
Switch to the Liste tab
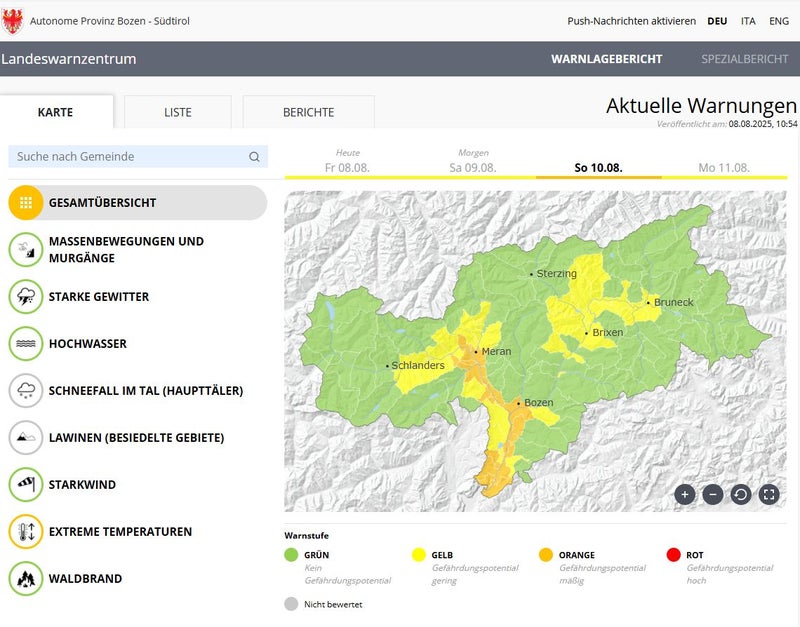[178, 112]
